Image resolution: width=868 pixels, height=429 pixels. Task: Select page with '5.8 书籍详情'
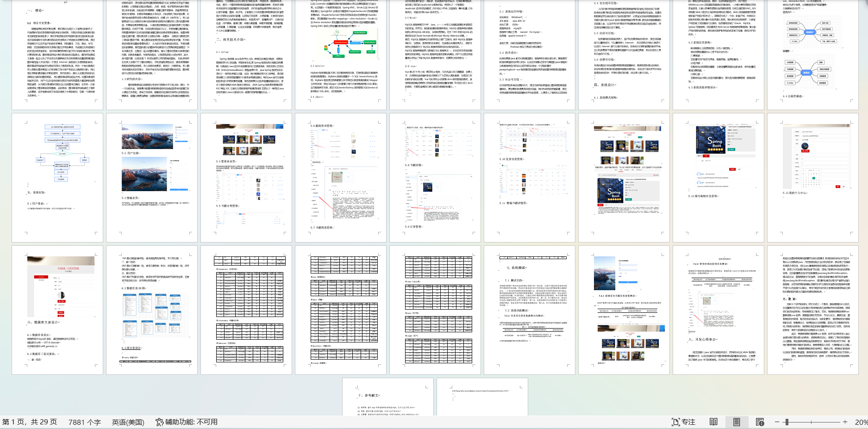click(435, 178)
